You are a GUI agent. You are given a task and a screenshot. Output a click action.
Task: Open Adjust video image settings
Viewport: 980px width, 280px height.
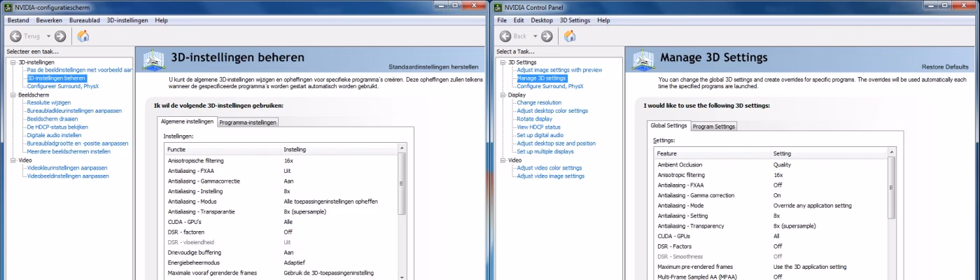[x=550, y=176]
